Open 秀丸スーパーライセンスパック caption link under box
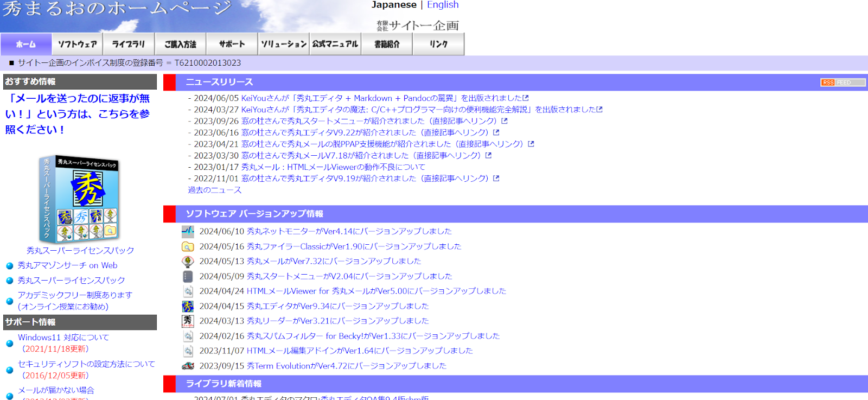868x400 pixels. click(80, 251)
